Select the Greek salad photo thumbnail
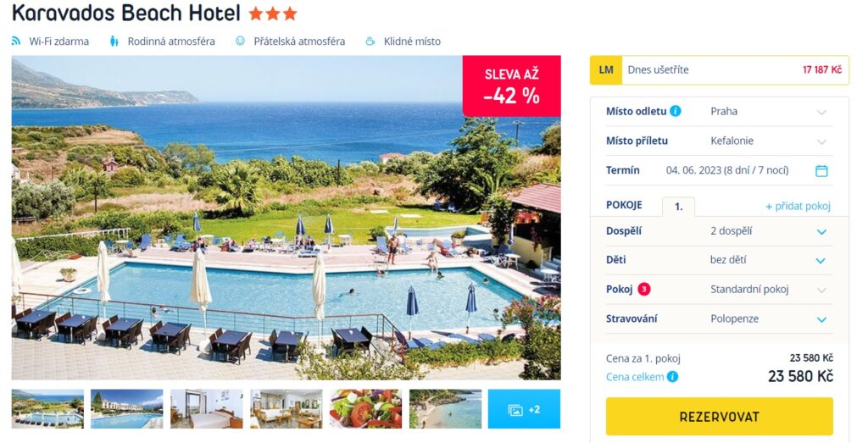The height and width of the screenshot is (443, 868). coord(366,409)
